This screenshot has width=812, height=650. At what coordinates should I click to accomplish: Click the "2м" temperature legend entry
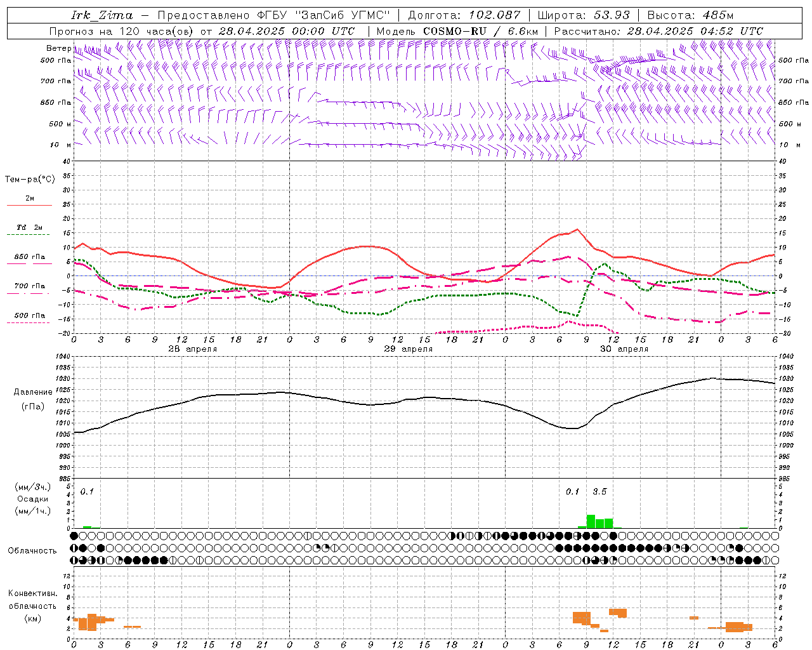tap(30, 199)
